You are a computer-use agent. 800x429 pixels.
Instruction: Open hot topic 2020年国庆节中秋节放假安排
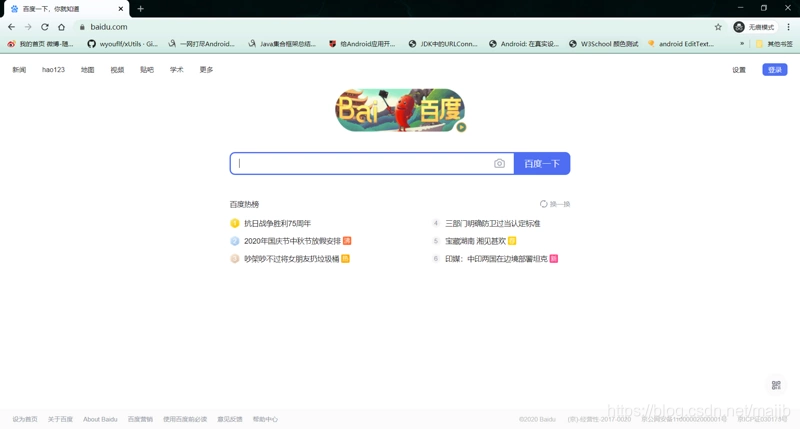point(292,241)
